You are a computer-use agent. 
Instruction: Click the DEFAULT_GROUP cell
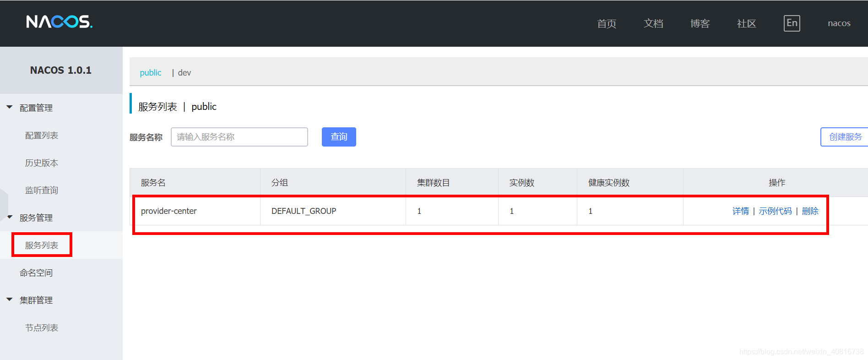pyautogui.click(x=333, y=211)
